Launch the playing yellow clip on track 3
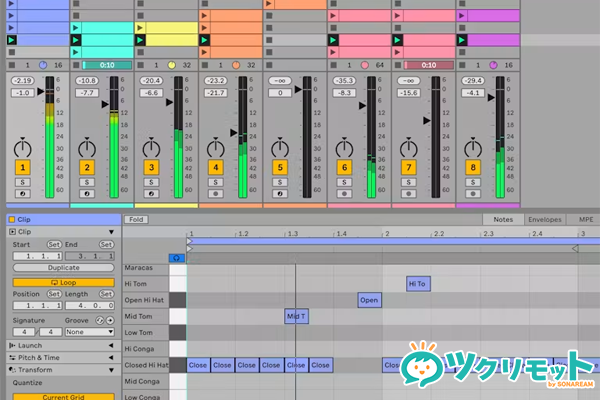This screenshot has height=400, width=600. [140, 40]
